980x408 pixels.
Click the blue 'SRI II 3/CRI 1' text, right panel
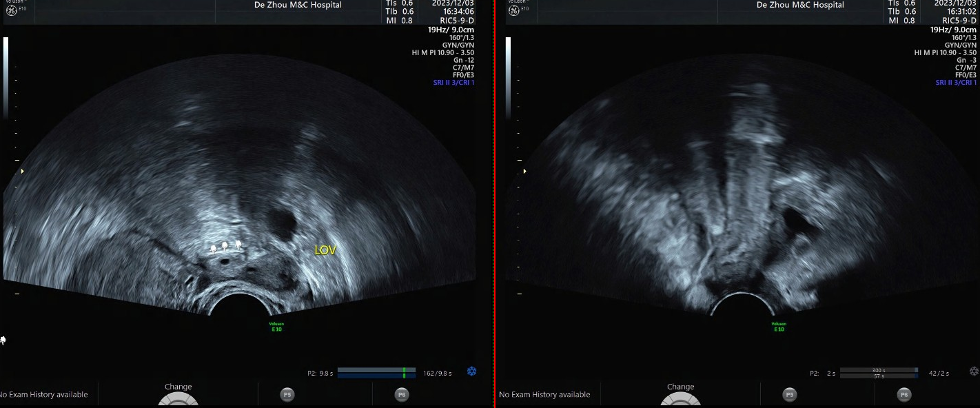[956, 83]
